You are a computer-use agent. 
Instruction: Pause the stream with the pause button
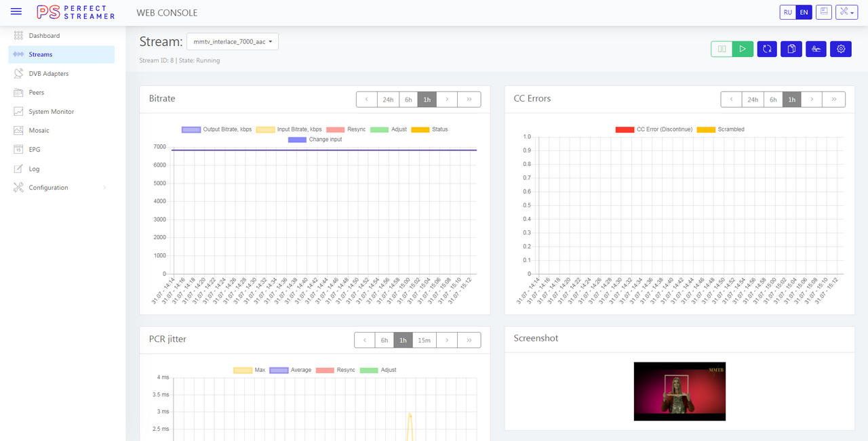[x=722, y=49]
